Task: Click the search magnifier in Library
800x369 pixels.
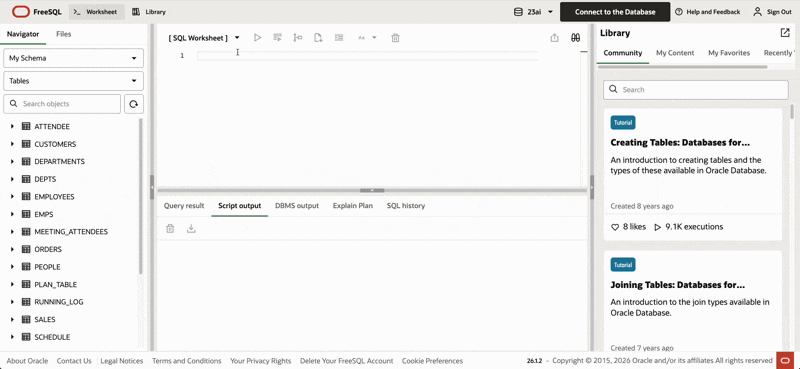Action: click(x=613, y=90)
